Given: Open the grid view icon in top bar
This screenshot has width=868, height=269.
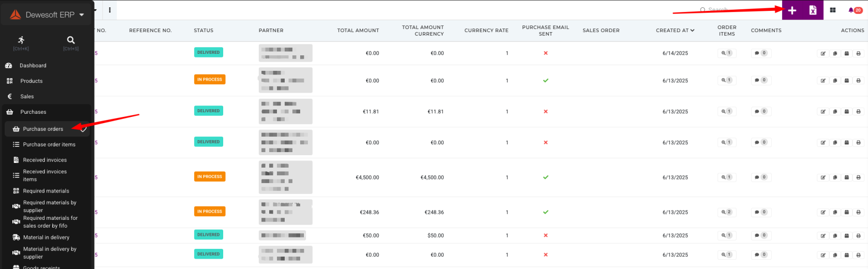Looking at the screenshot, I should (833, 10).
